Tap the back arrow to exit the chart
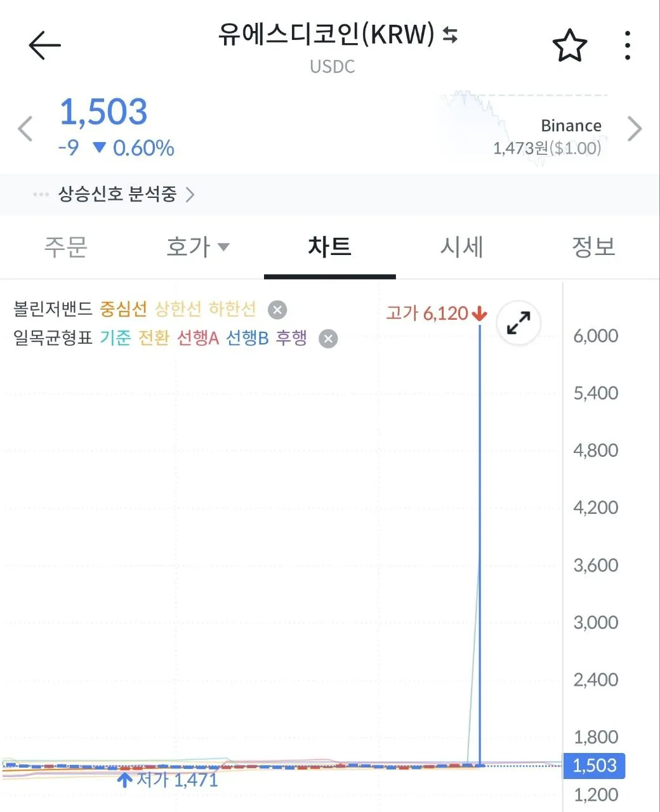The image size is (660, 812). pos(43,44)
